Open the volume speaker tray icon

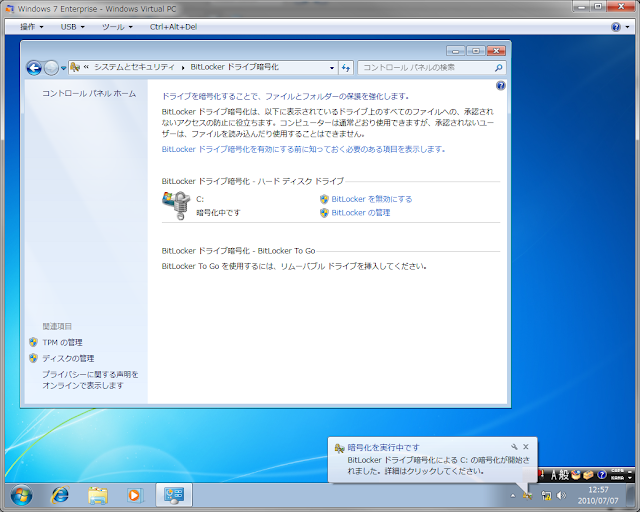coord(562,496)
